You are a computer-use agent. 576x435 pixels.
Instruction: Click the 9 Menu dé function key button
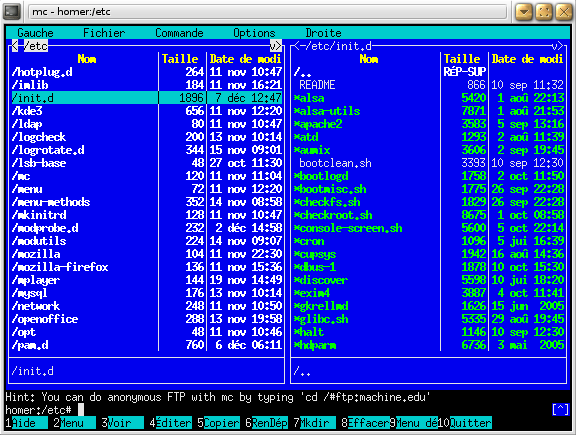coord(413,423)
